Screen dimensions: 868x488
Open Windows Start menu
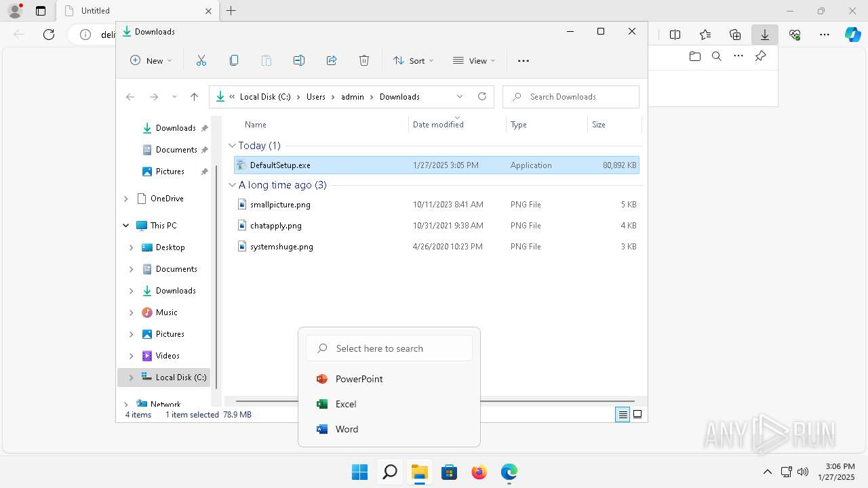click(359, 472)
